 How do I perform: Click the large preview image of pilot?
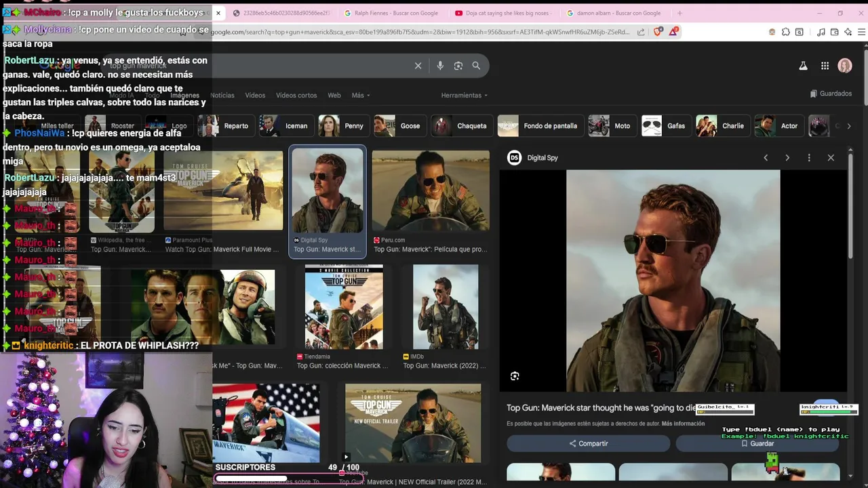(x=673, y=281)
